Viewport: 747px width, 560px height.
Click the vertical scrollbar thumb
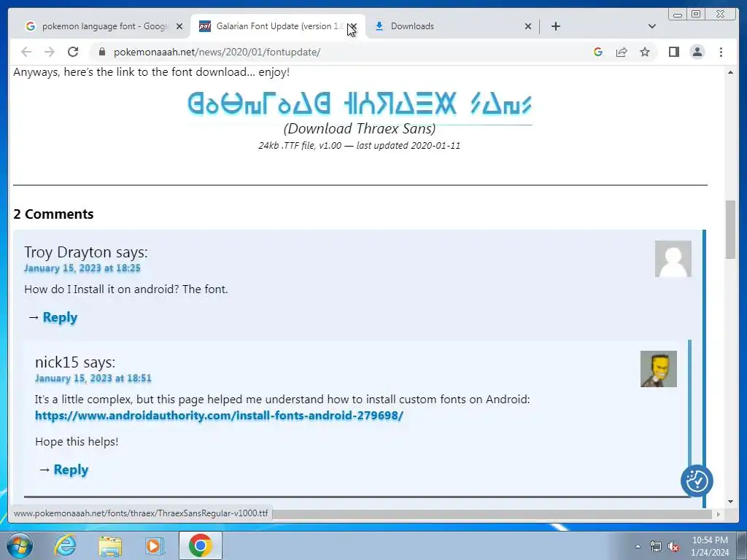730,230
